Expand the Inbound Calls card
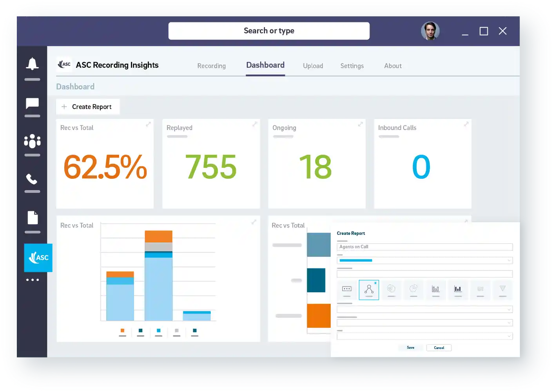The height and width of the screenshot is (392, 553). 466,124
